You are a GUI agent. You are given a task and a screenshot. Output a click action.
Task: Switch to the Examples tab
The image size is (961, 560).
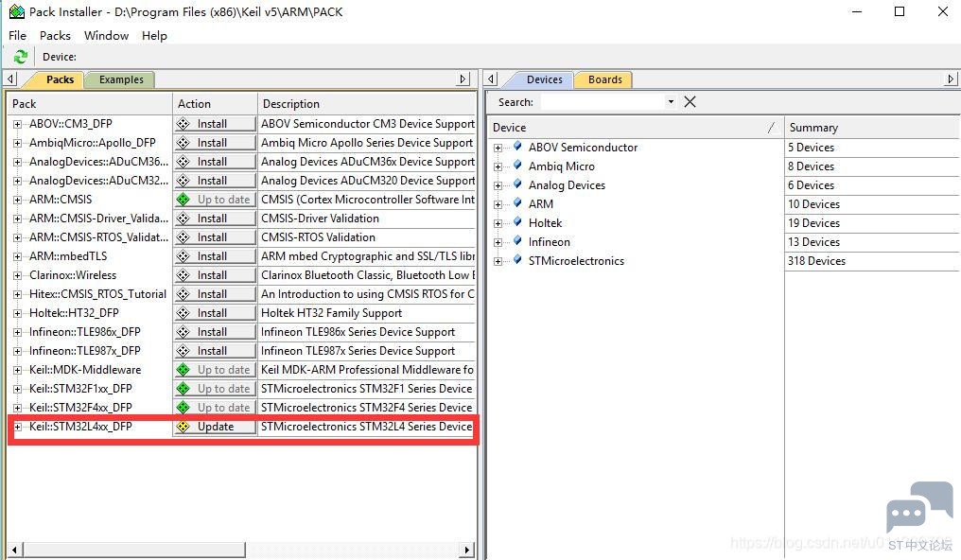coord(121,79)
